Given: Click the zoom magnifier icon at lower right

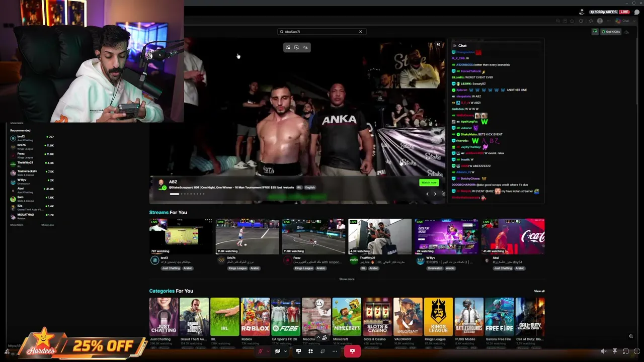Looking at the screenshot, I should (631, 336).
